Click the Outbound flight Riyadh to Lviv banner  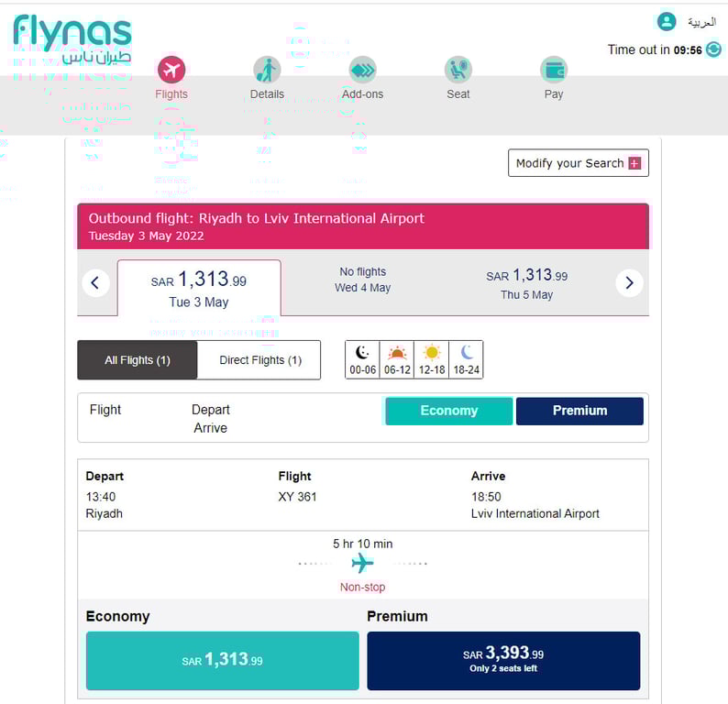[362, 226]
